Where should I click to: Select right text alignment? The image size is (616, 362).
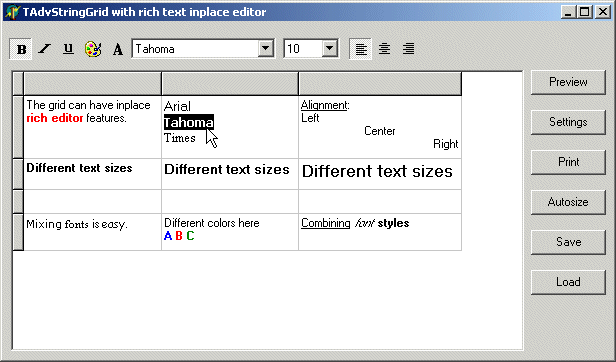tap(409, 49)
